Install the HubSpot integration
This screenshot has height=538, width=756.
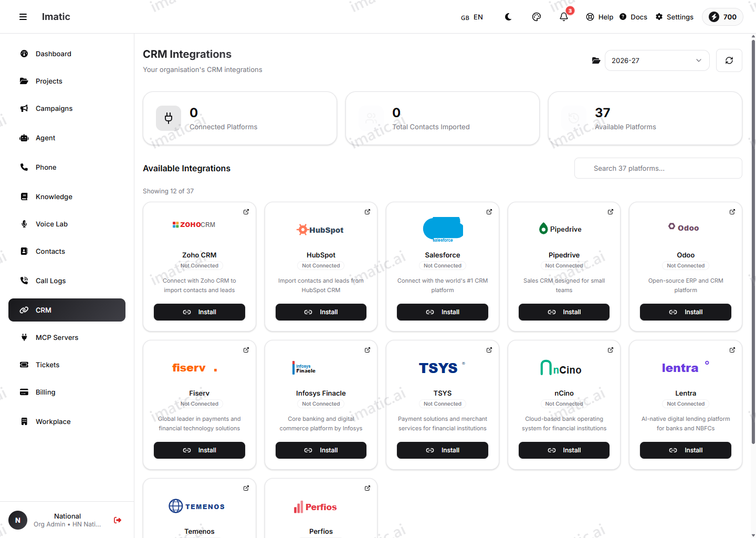(321, 312)
